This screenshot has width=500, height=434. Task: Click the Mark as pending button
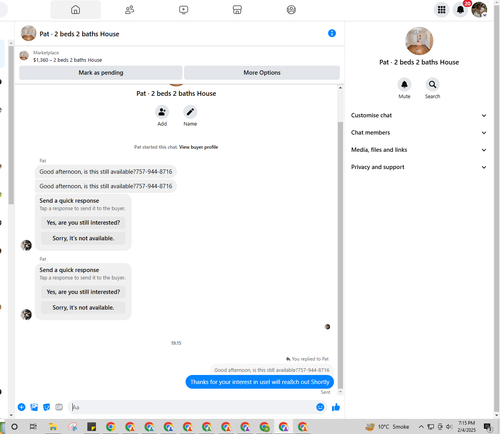101,73
